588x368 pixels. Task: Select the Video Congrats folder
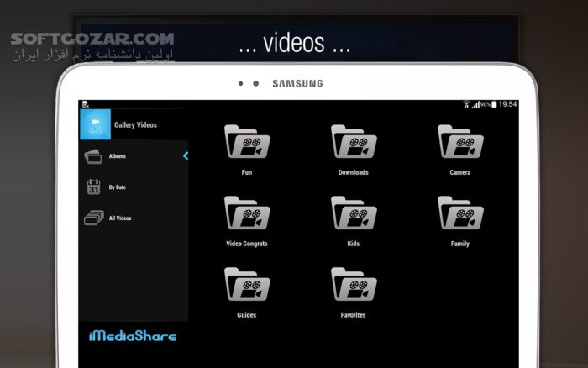pyautogui.click(x=246, y=213)
